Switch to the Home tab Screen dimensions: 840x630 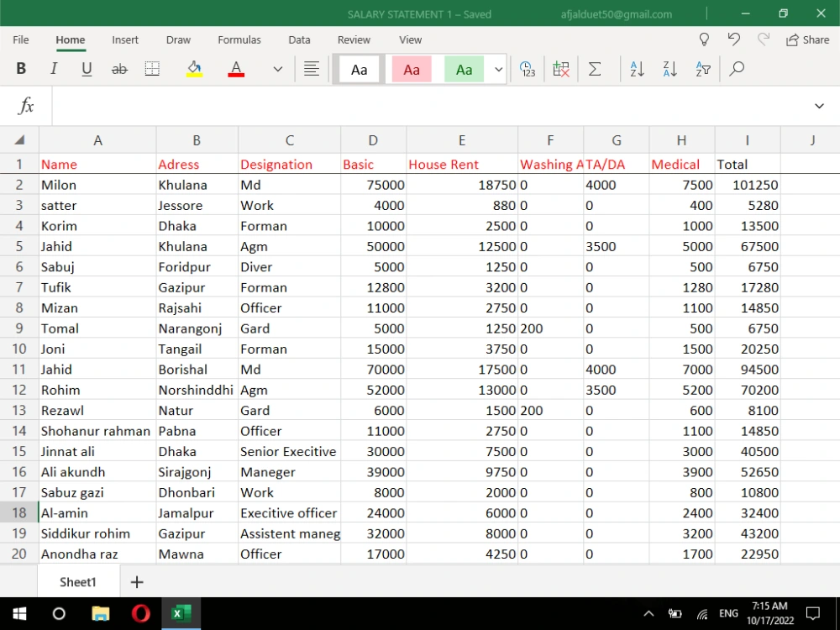71,39
